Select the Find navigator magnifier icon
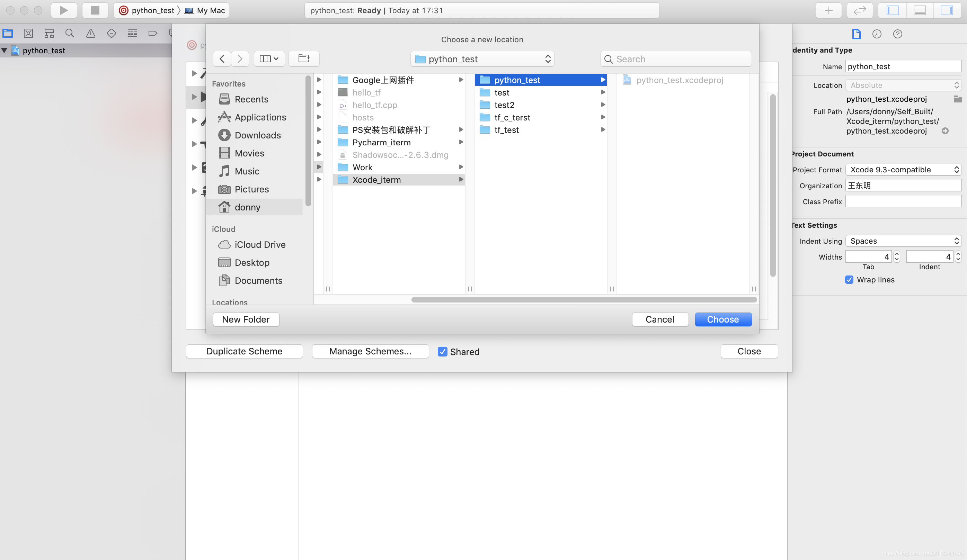967x560 pixels. 70,33
